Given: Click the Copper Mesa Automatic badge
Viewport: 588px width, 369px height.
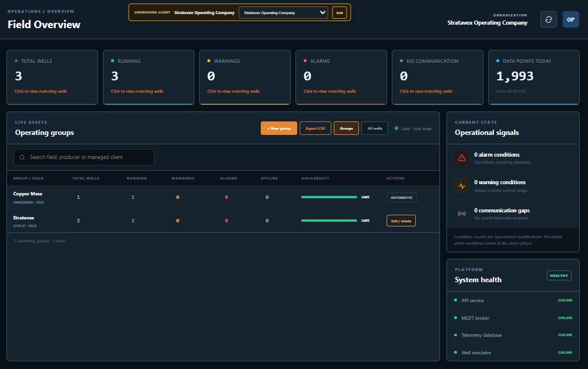Looking at the screenshot, I should click(402, 198).
